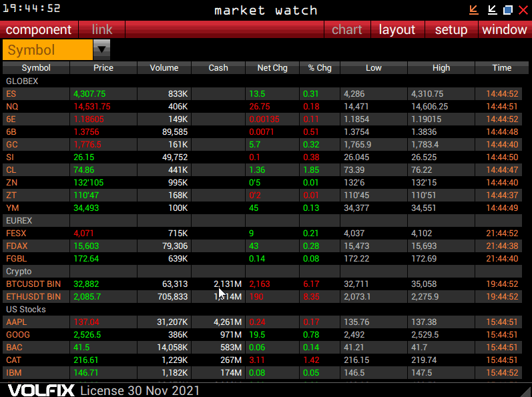Click the BTCUSDT % change 6.17
Screen dimensions: 532x397
pyautogui.click(x=311, y=284)
